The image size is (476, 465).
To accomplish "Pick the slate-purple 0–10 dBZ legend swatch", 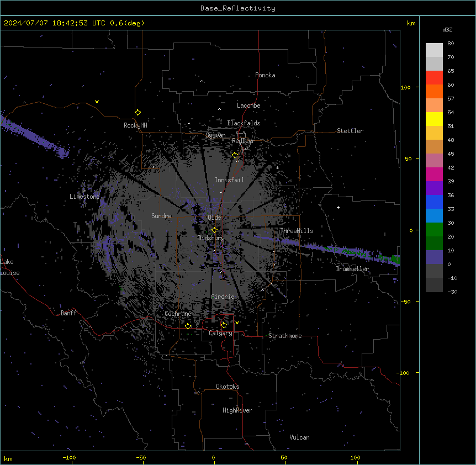I will 434,257.
